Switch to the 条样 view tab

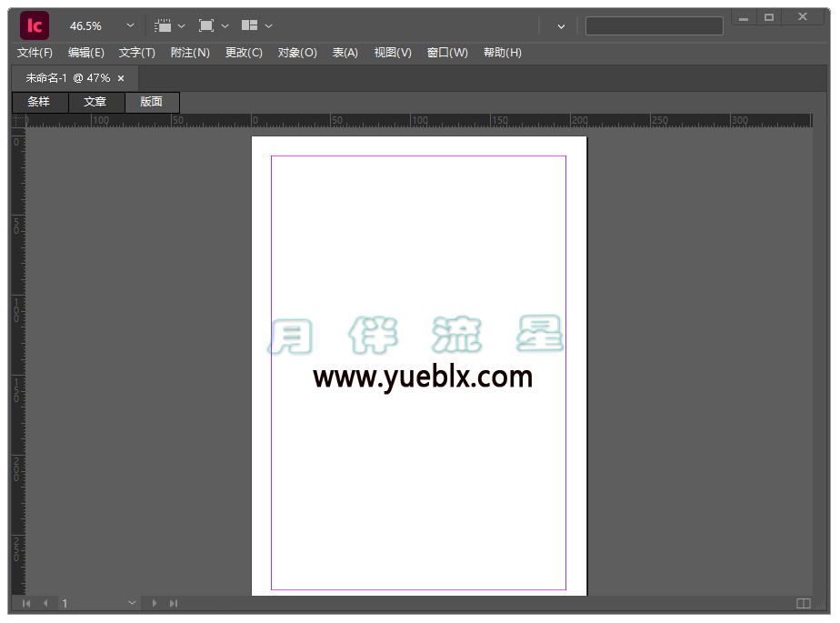[39, 102]
